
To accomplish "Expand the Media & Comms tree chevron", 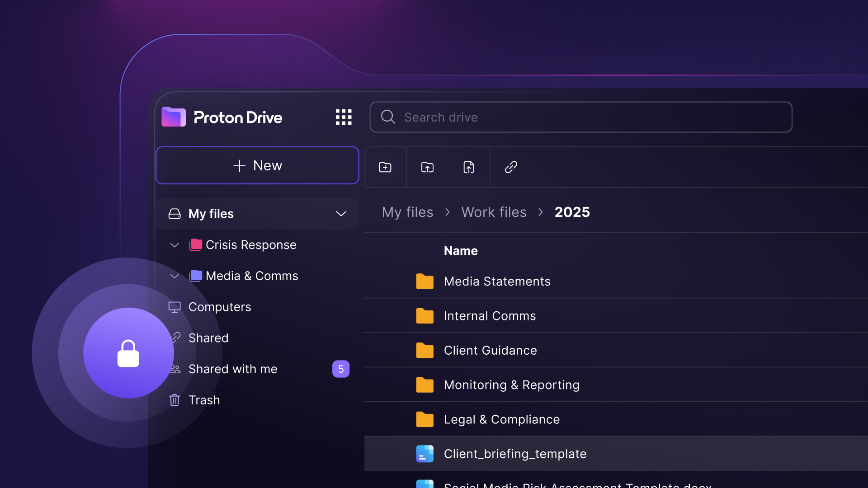I will tap(175, 276).
